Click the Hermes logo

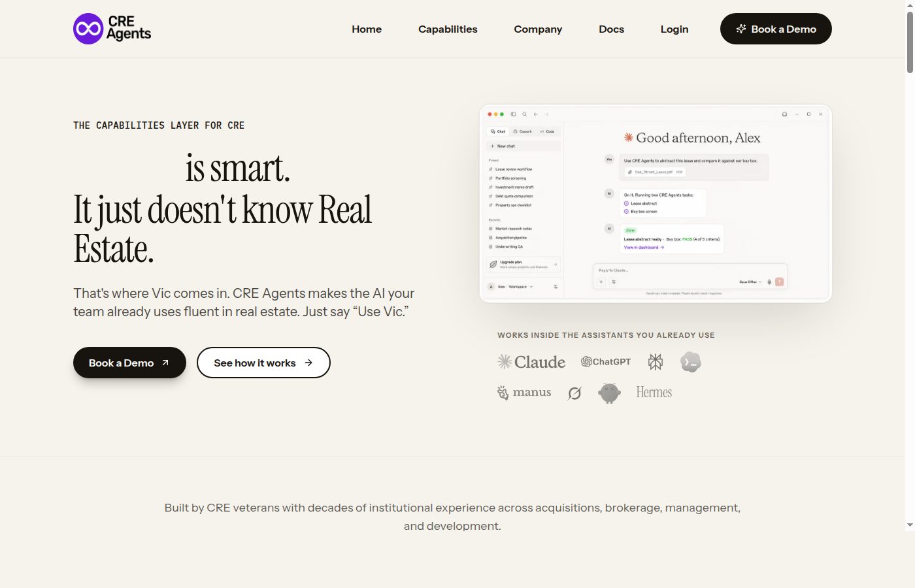coord(654,392)
